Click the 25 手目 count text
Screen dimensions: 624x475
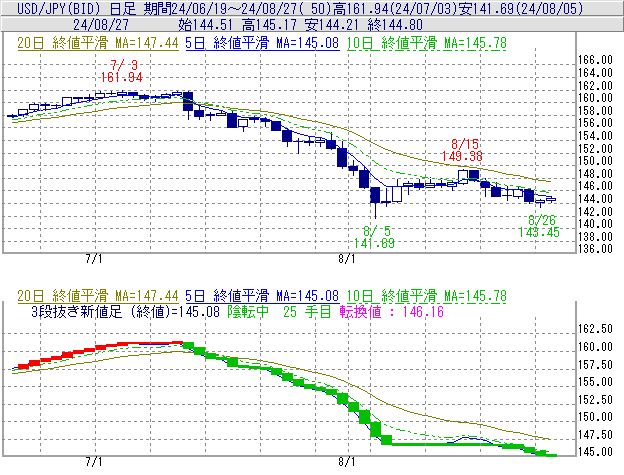pos(307,311)
